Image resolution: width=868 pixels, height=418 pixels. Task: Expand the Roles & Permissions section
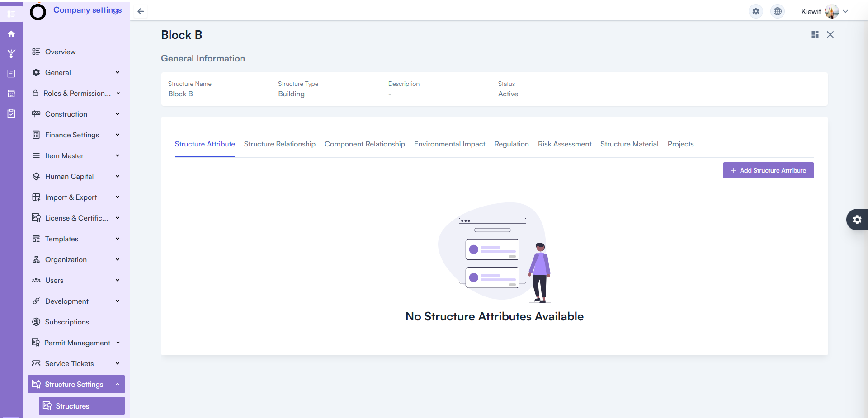76,93
